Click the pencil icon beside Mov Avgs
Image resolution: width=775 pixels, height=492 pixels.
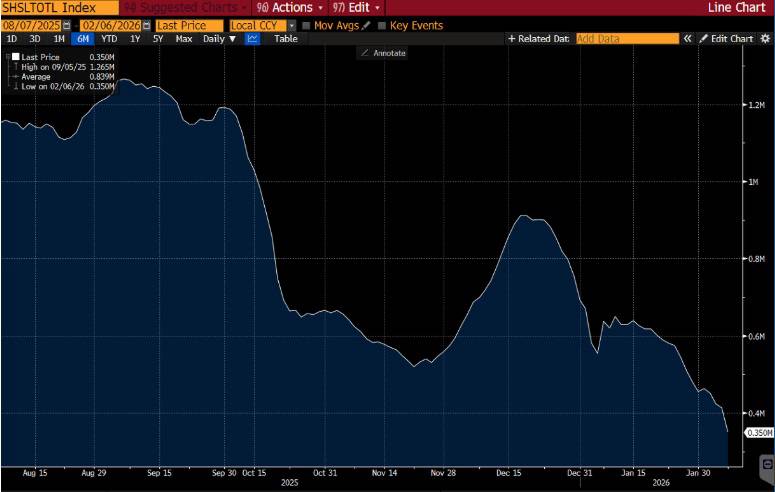[366, 26]
